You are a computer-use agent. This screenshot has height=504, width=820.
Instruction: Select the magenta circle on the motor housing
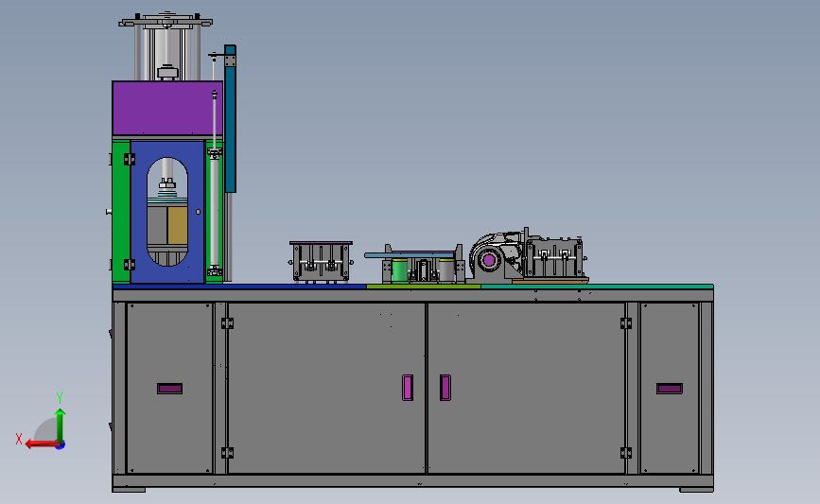point(489,260)
